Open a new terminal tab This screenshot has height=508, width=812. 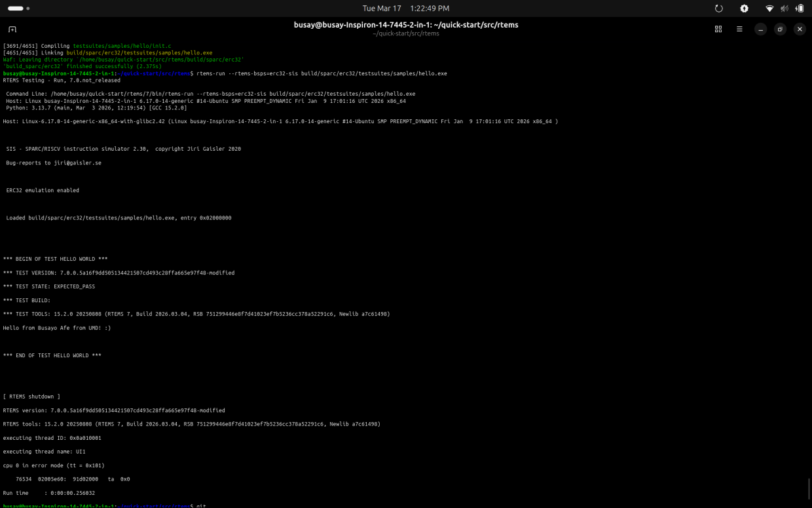(12, 29)
